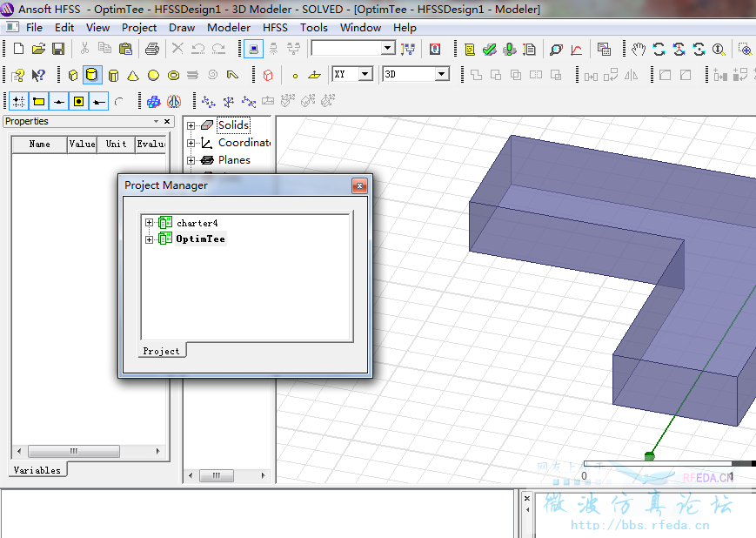Toggle the local machine simulation button
This screenshot has width=756, height=538.
[254, 49]
